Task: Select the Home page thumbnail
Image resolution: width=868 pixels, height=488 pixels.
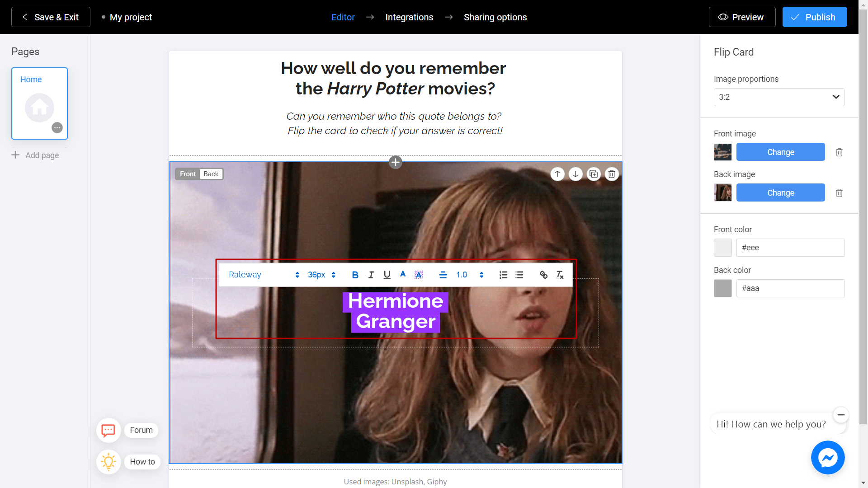Action: click(39, 103)
